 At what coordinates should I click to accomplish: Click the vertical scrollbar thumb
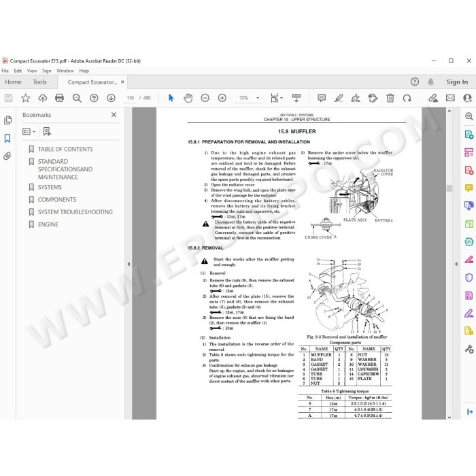(449, 188)
